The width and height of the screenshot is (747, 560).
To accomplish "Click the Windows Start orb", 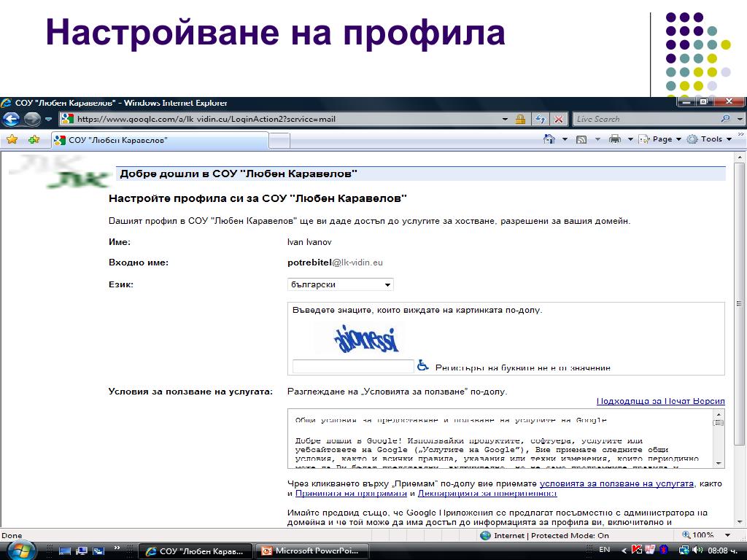I will (20, 551).
